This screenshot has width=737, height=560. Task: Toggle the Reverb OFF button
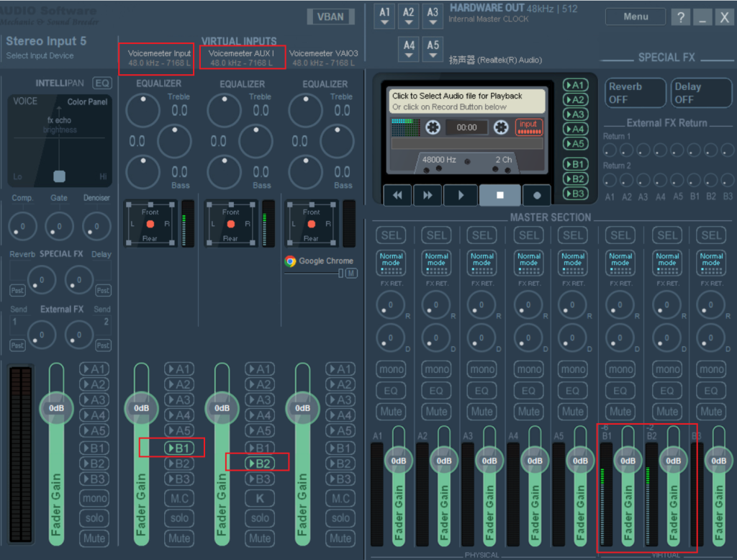point(635,93)
